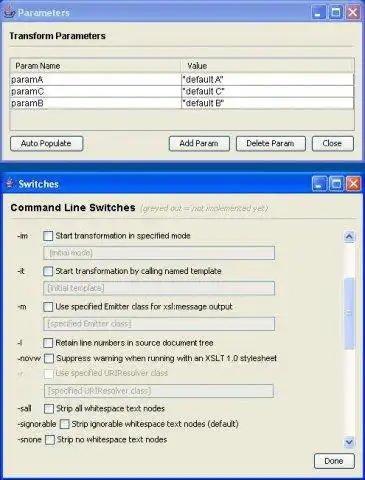Click the Switches vertical scrollbar thumb
365x480 pixels.
(349, 313)
